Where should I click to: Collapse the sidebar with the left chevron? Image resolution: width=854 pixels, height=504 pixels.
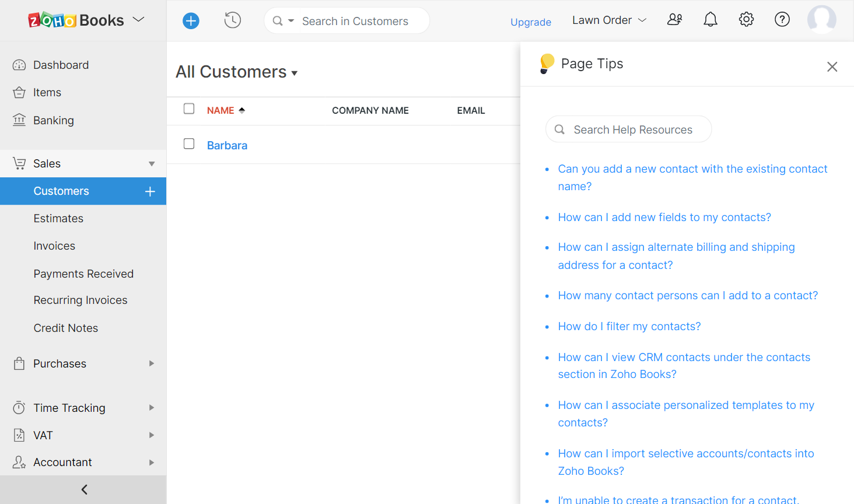83,489
